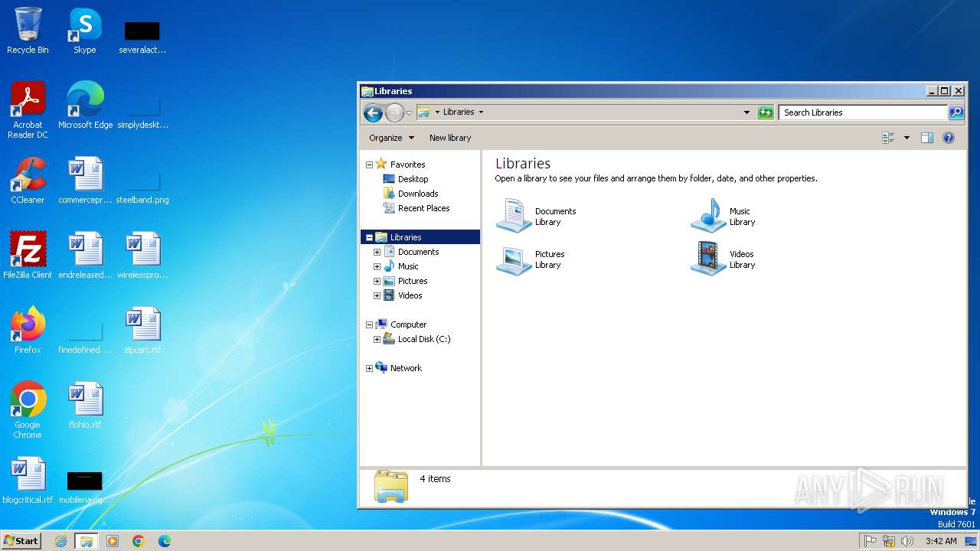Click the volume speaker tray icon
Image resolution: width=980 pixels, height=551 pixels.
pos(907,541)
